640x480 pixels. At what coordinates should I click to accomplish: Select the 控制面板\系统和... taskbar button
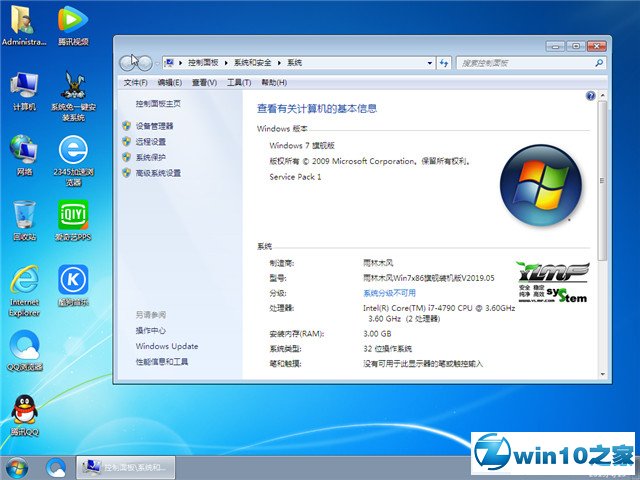[126, 467]
